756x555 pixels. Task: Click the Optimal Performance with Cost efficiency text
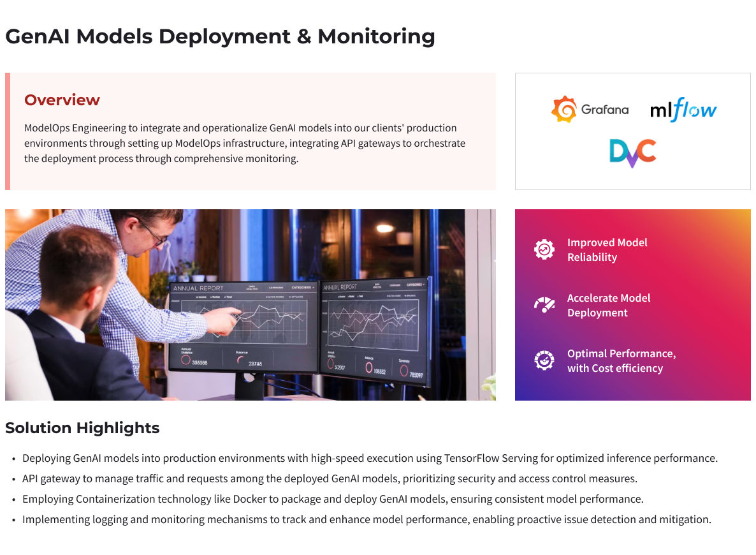coord(621,360)
